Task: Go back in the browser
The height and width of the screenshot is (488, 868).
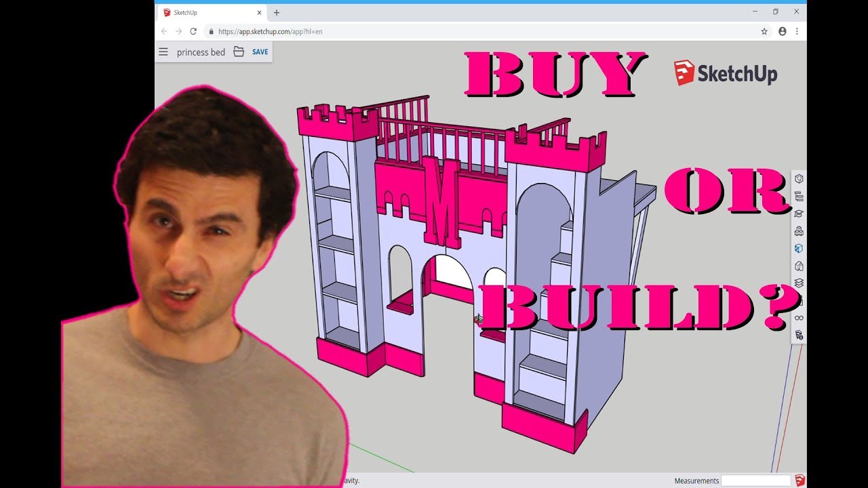Action: click(163, 31)
